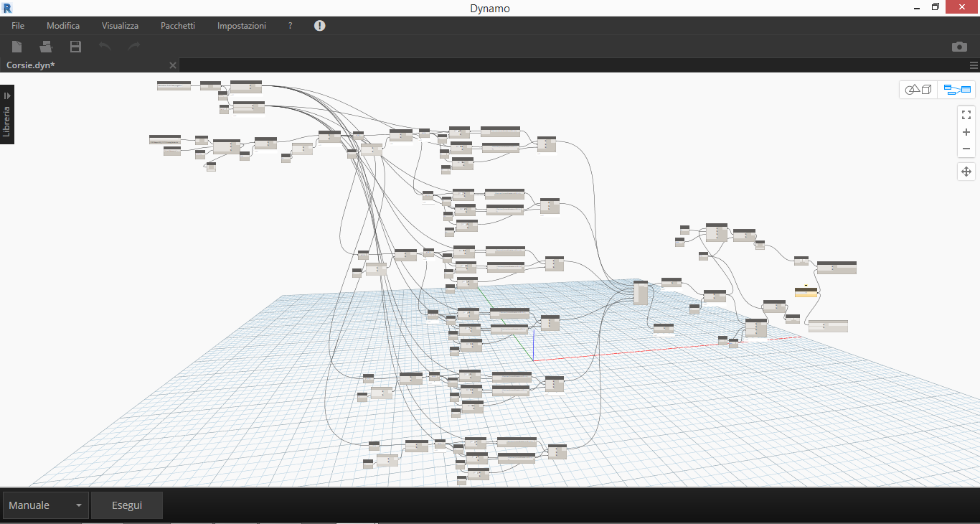Image resolution: width=980 pixels, height=524 pixels.
Task: Open the Pacchetti menu
Action: click(178, 26)
